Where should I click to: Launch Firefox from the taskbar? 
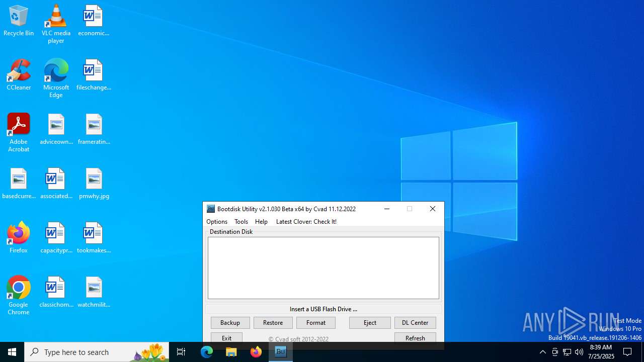point(256,352)
